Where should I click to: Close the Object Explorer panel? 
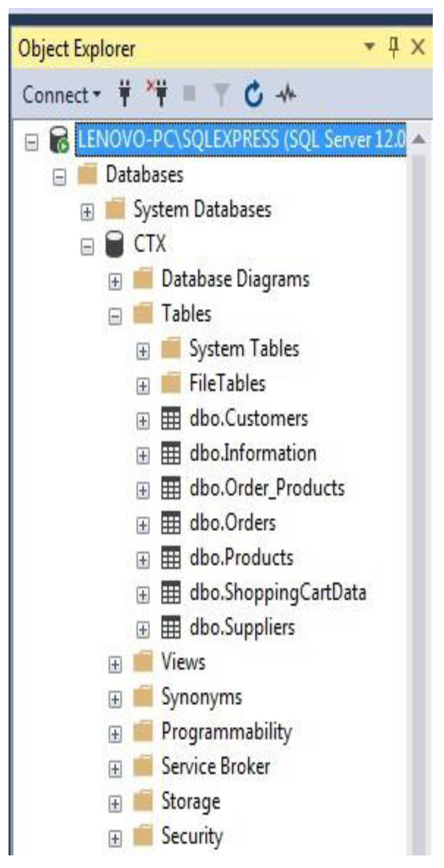[x=418, y=47]
